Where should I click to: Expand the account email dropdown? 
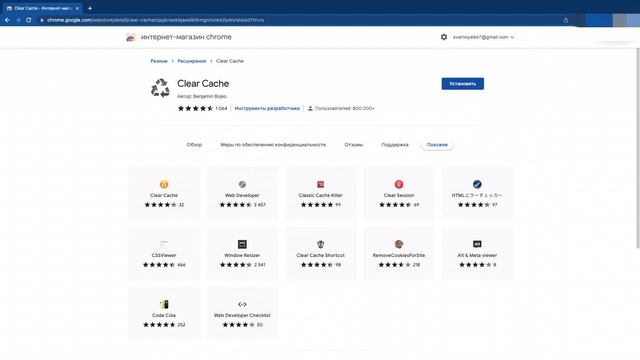[512, 37]
